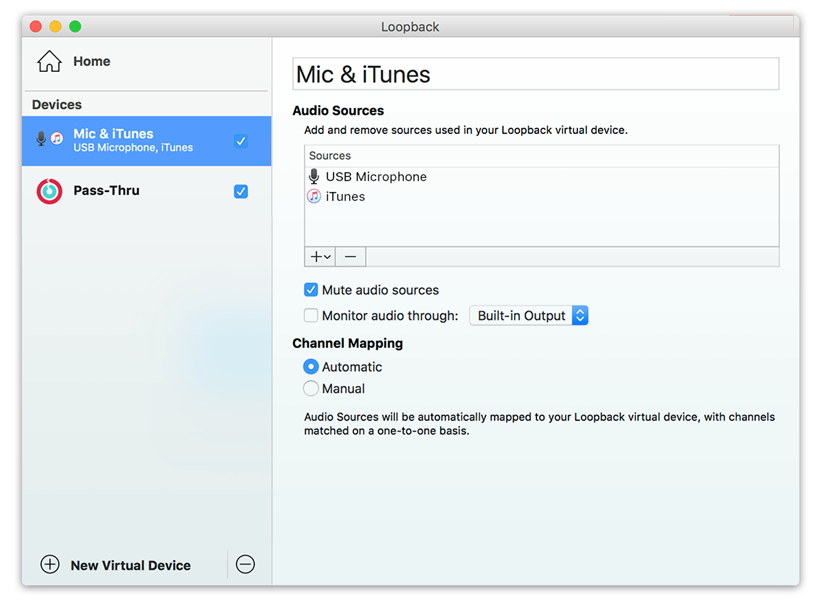Zoom the Loopback window with green button
Viewport: 820px width, 615px height.
[75, 26]
